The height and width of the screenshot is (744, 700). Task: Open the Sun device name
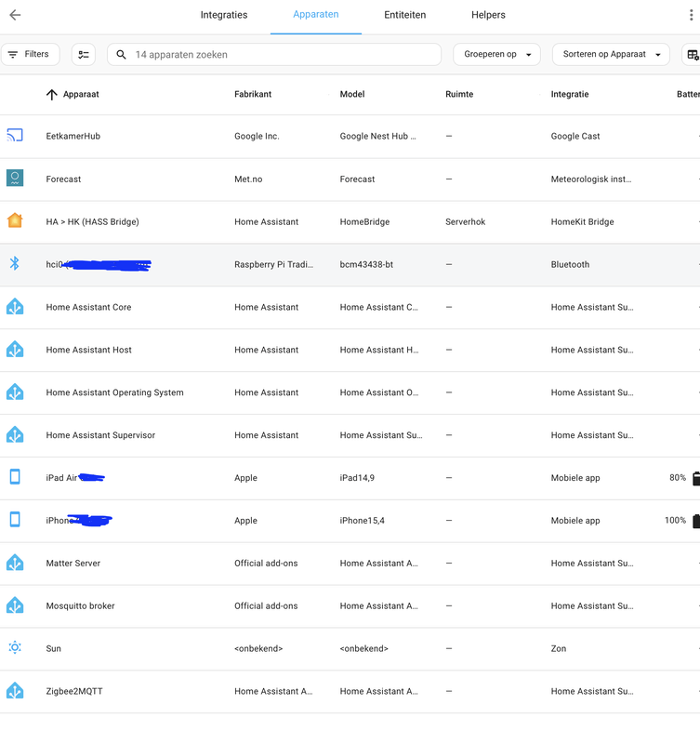[x=54, y=648]
